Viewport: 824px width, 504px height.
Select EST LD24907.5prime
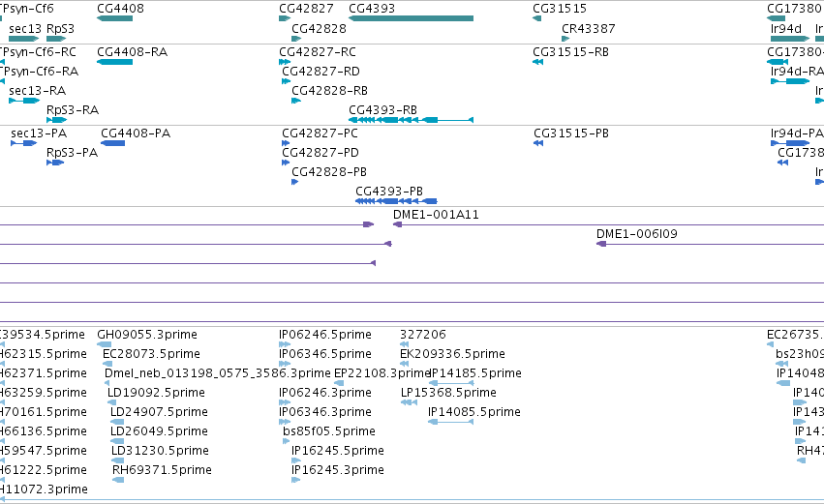[x=159, y=413]
